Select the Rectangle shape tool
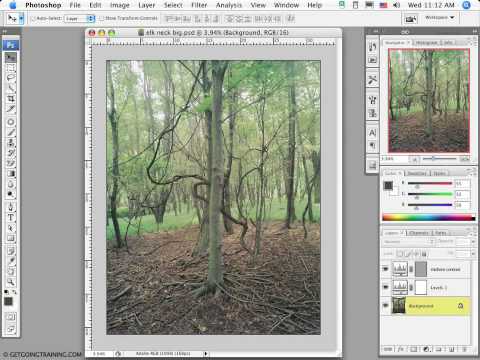 coord(11,238)
